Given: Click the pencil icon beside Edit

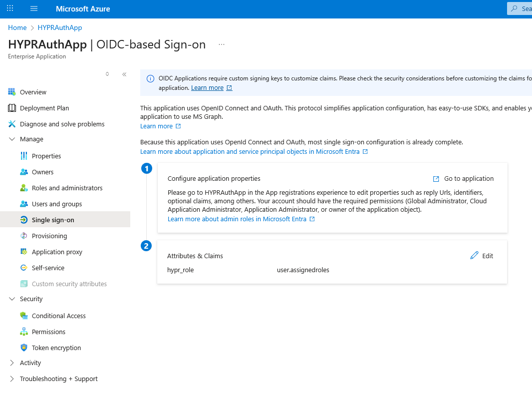Looking at the screenshot, I should point(474,255).
